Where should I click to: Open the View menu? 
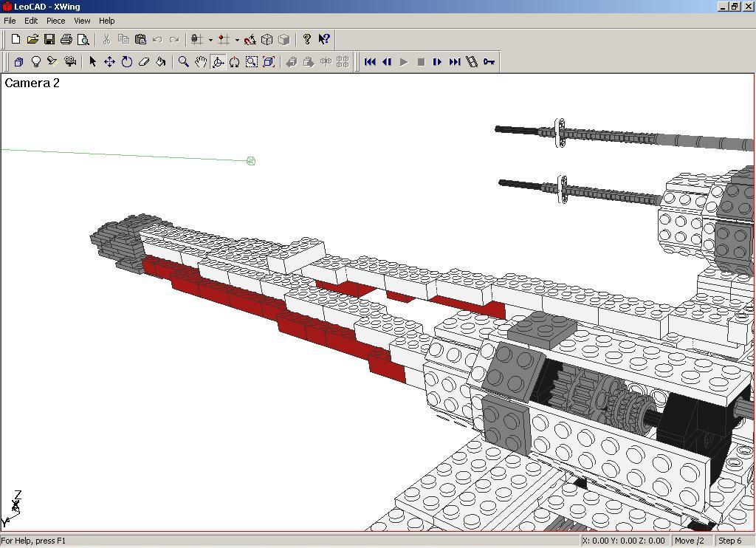[82, 21]
